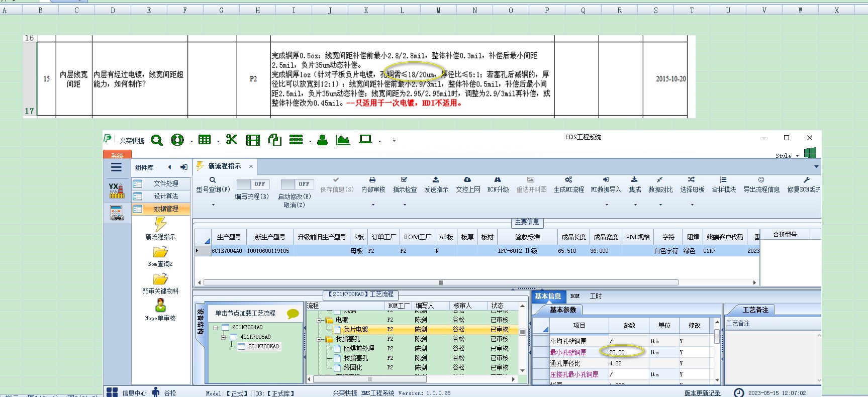
Task: Click the pin icon beside 组件库
Action: click(x=184, y=167)
